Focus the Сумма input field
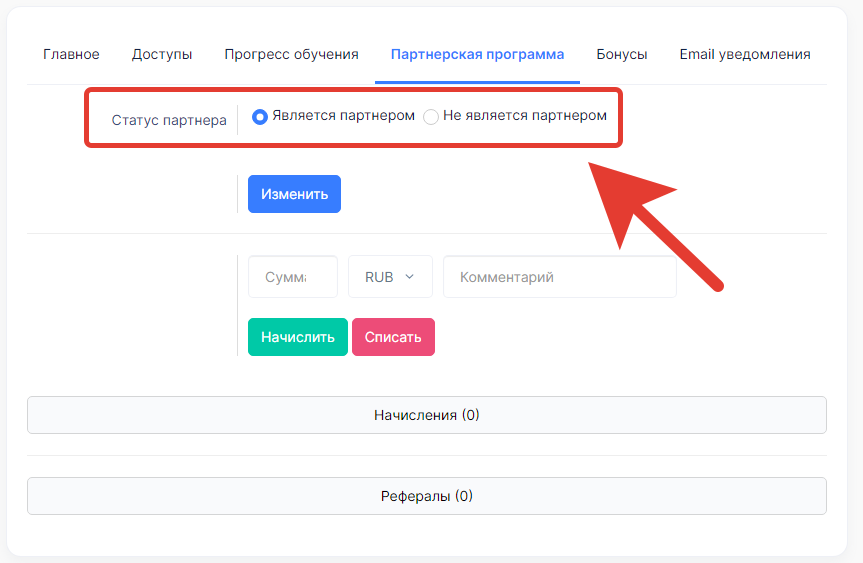This screenshot has width=863, height=563. (293, 277)
